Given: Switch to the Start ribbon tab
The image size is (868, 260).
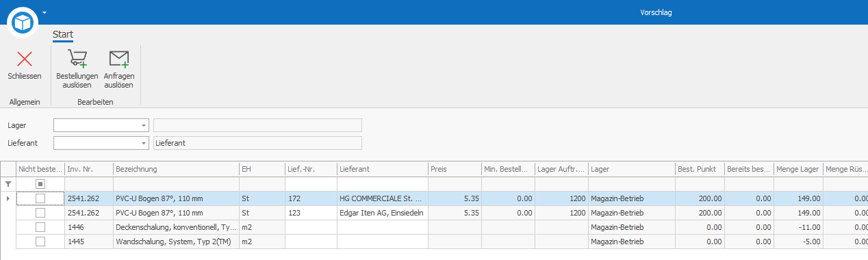Looking at the screenshot, I should click(63, 34).
